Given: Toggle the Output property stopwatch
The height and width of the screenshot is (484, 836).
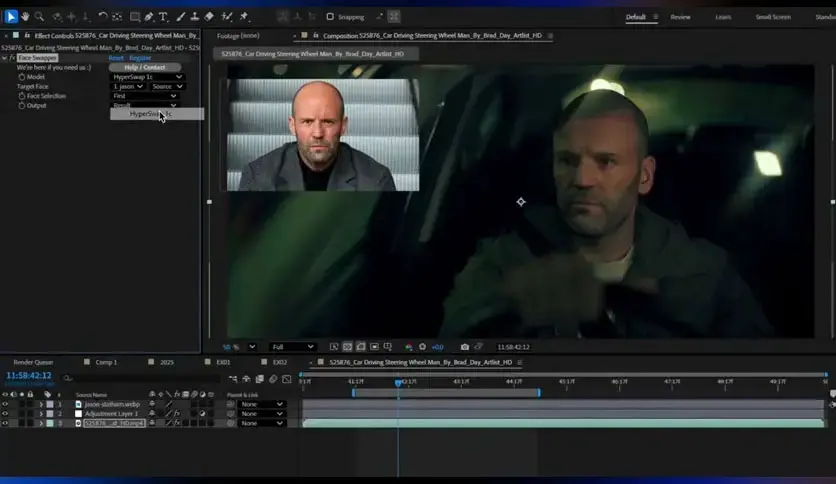Looking at the screenshot, I should [22, 106].
